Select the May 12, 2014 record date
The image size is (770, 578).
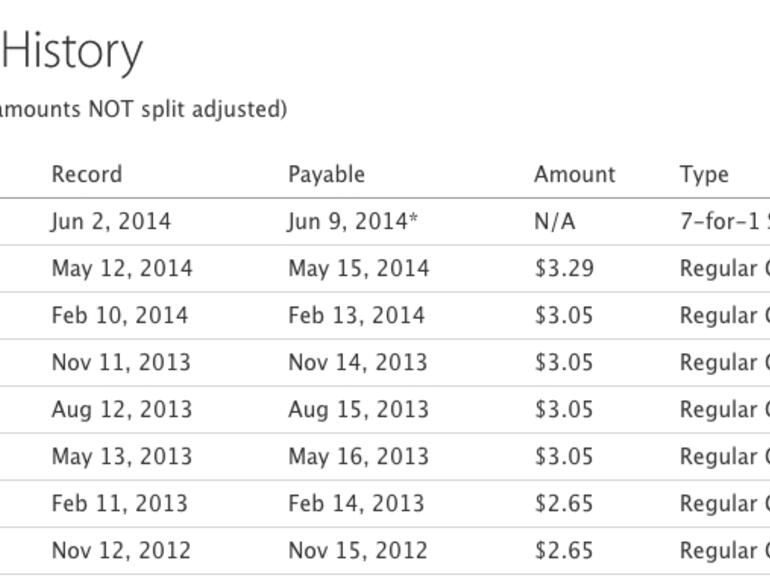coord(122,268)
